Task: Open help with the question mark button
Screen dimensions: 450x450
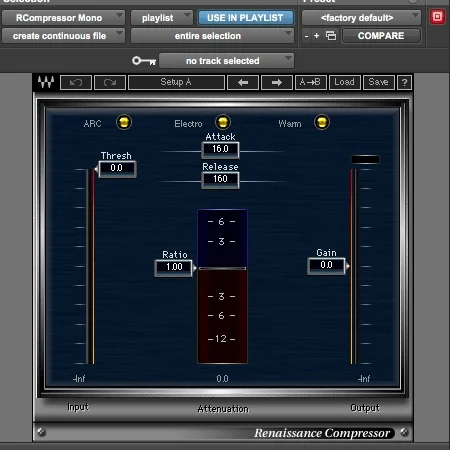Action: click(404, 82)
